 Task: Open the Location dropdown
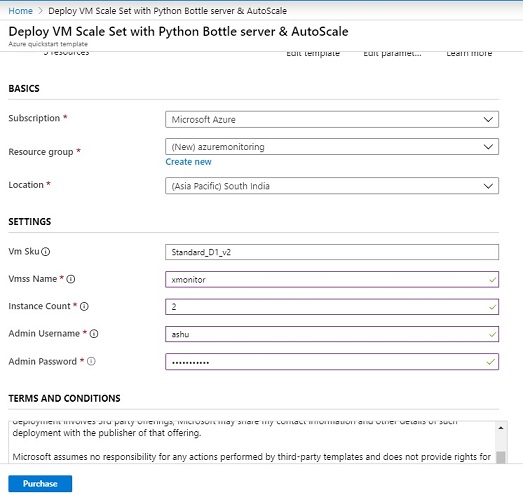[x=332, y=186]
